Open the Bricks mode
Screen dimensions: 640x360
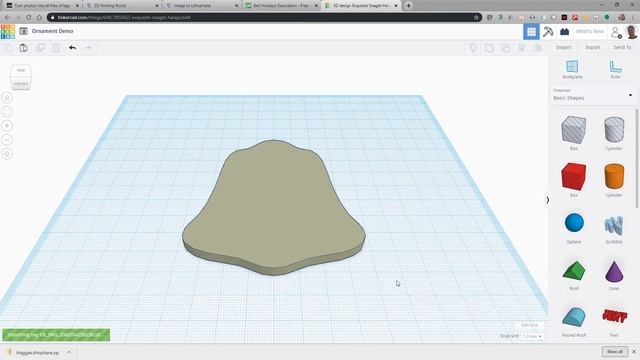point(564,31)
